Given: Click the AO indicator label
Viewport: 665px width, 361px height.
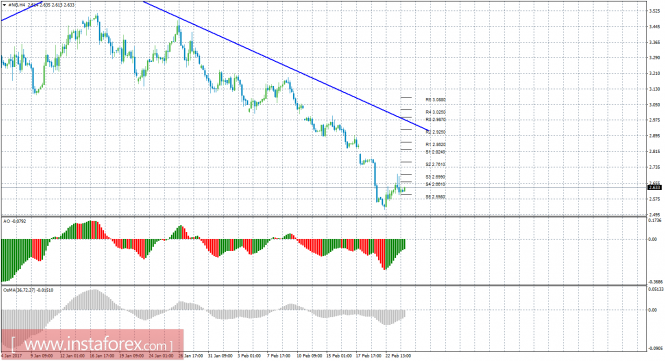Looking at the screenshot, I should coord(13,221).
